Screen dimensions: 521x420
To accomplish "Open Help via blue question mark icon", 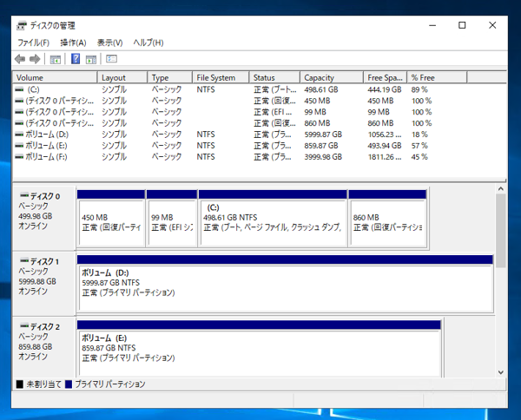I will pos(76,59).
